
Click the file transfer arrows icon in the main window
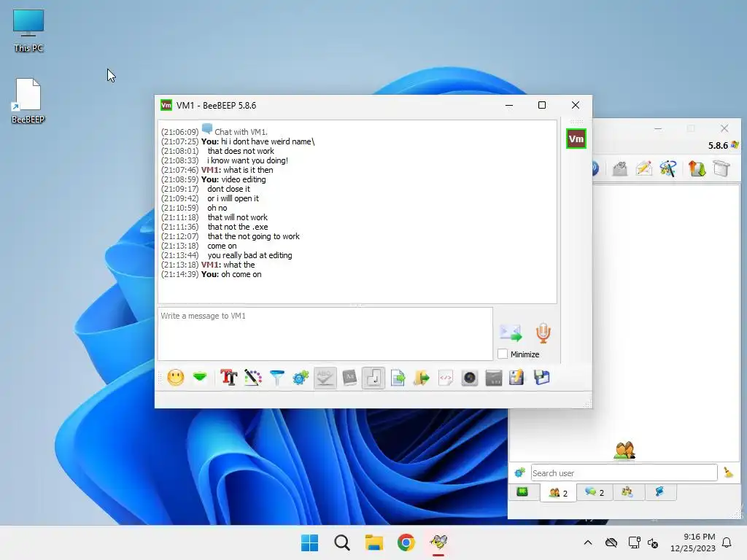click(697, 168)
